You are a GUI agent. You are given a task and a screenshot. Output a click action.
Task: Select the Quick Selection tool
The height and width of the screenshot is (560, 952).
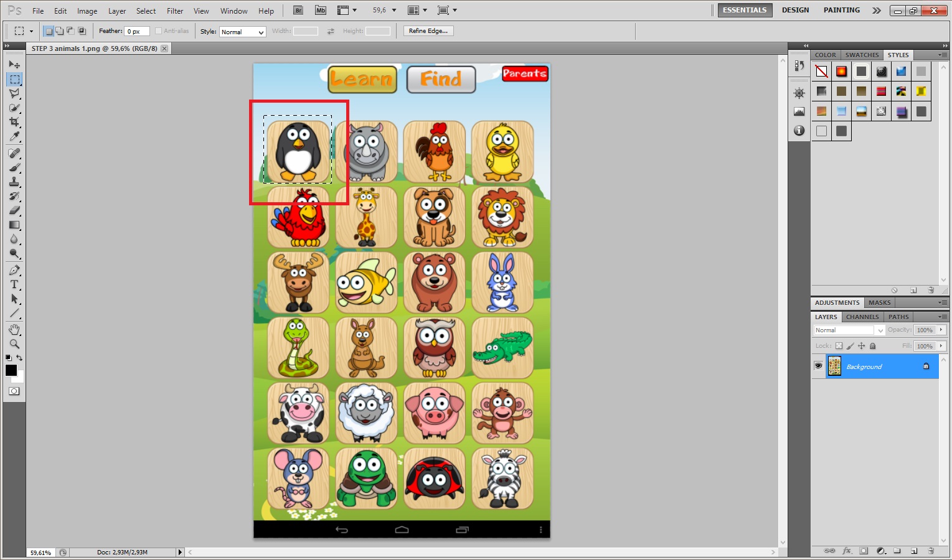(x=14, y=108)
